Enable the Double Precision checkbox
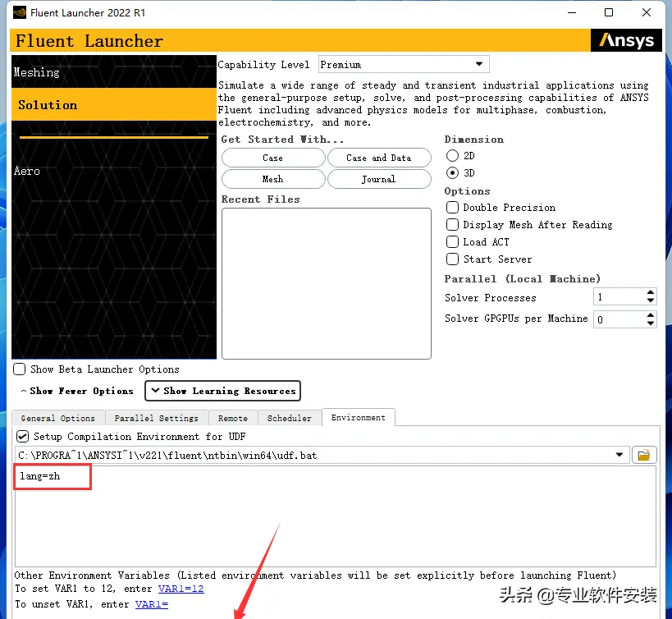The image size is (672, 619). pyautogui.click(x=452, y=208)
